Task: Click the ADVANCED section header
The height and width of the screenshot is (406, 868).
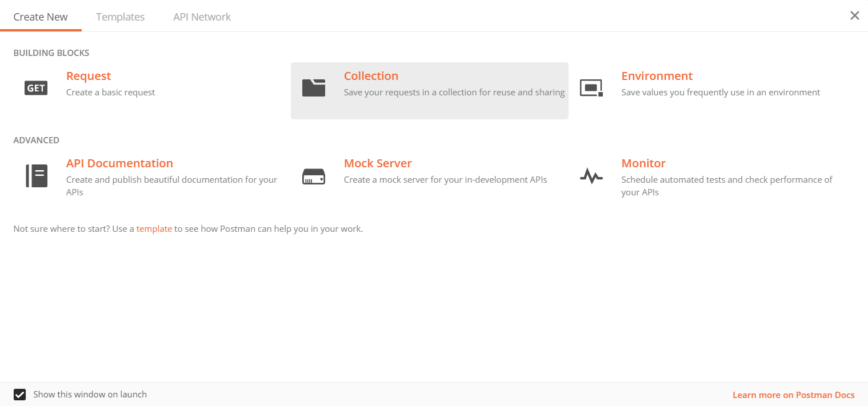Action: (x=37, y=140)
